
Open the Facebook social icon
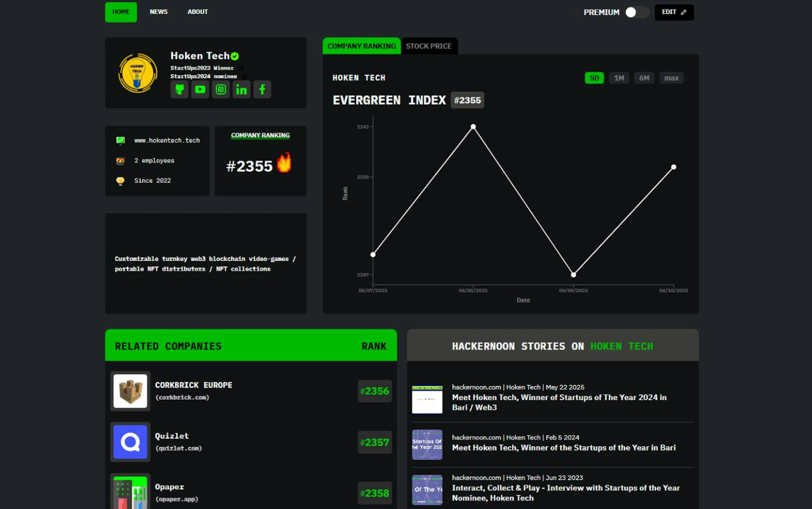(262, 90)
